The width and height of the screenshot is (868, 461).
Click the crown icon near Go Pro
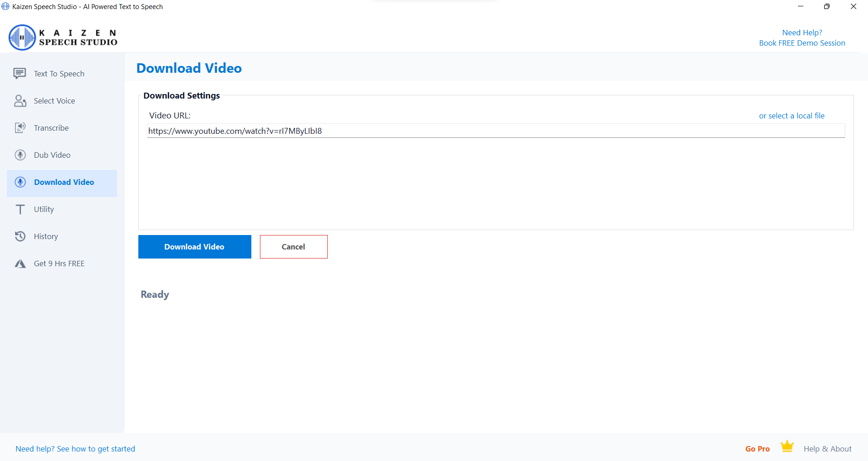click(787, 447)
